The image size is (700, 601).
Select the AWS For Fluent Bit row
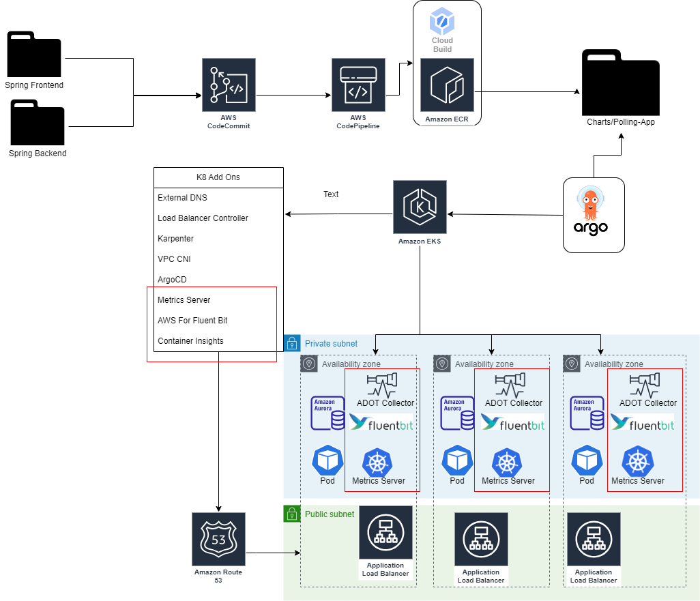coord(218,321)
